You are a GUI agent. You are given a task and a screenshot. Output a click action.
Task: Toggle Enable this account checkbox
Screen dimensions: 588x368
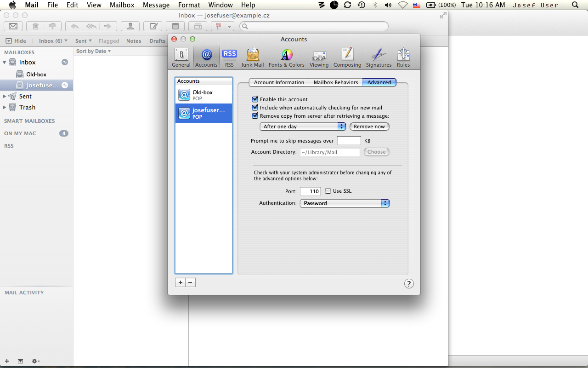click(x=255, y=99)
